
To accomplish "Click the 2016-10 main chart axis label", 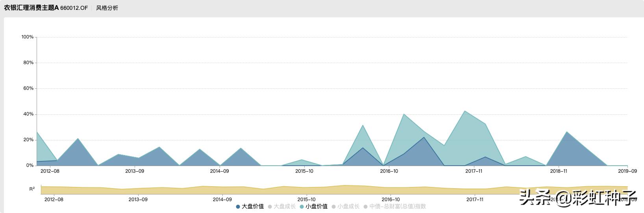I will coord(389,171).
